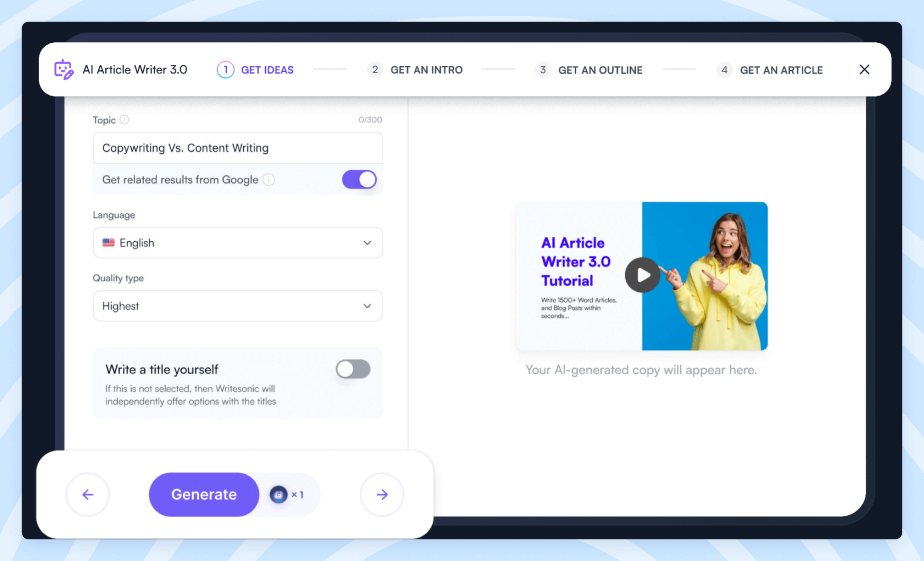Click the Generate button
Viewport: 924px width, 561px height.
204,494
